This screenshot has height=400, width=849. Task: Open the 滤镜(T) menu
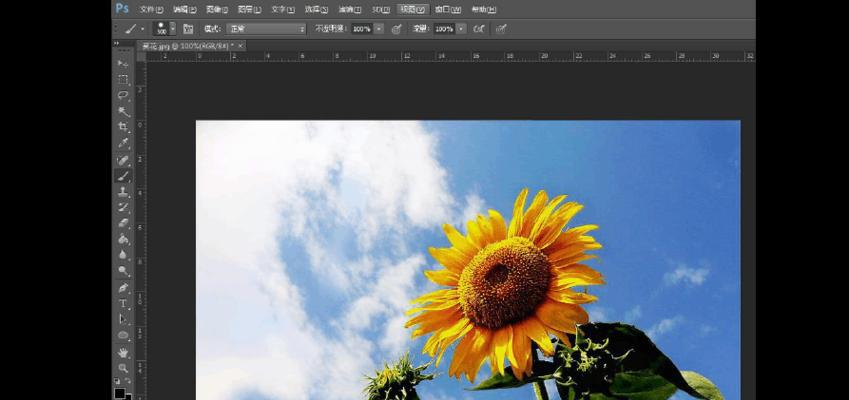pyautogui.click(x=350, y=10)
